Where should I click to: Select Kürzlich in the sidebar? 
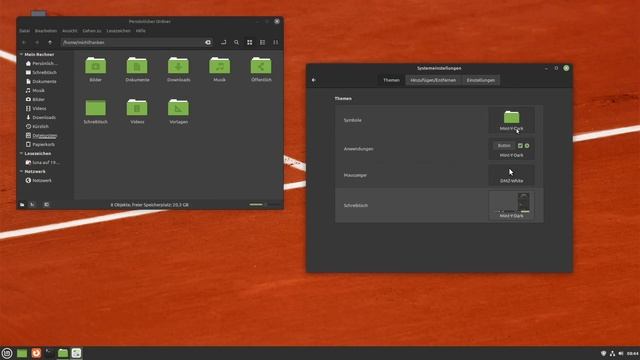click(x=41, y=127)
